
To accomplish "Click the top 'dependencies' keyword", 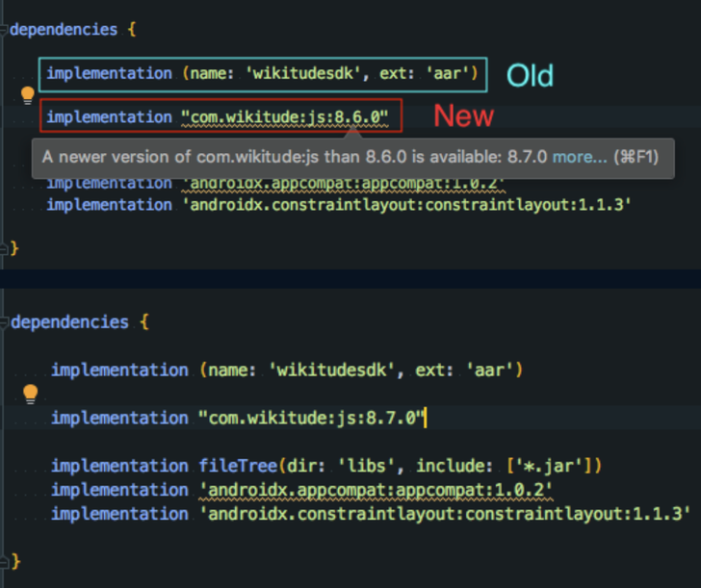I will 64,30.
